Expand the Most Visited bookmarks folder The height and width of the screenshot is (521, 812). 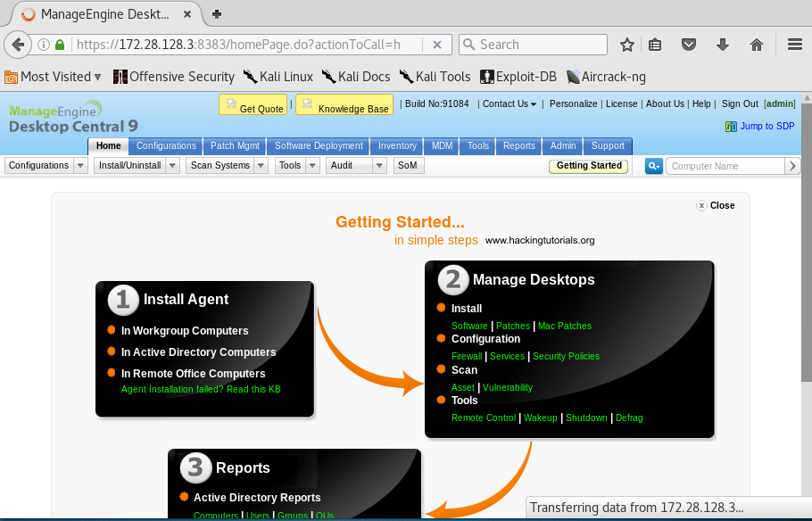[53, 77]
